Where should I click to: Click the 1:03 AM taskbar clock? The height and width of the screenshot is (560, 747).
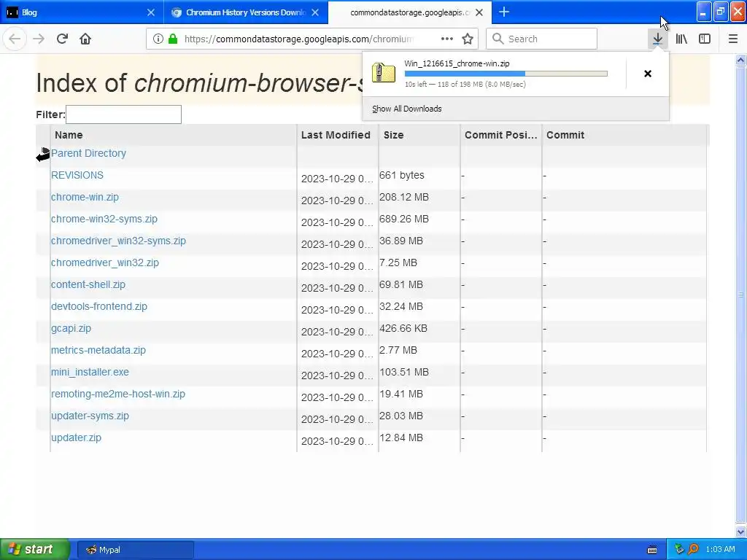pos(720,549)
